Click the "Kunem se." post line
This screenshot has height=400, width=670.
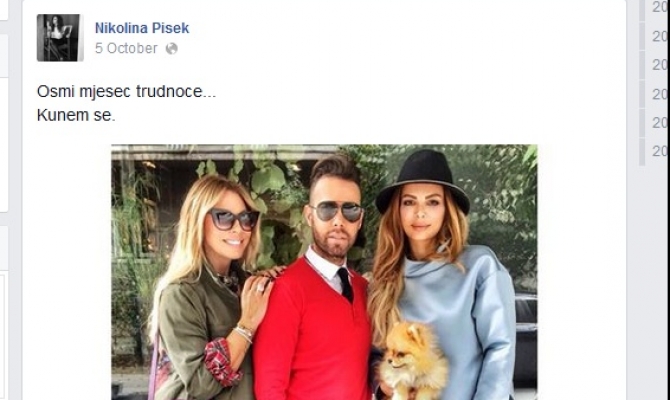pos(76,115)
